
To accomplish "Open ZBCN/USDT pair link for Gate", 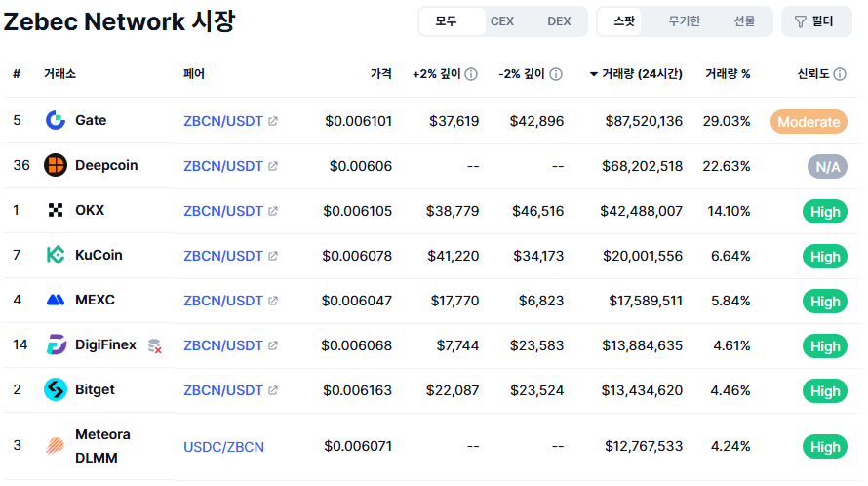I will pos(223,121).
